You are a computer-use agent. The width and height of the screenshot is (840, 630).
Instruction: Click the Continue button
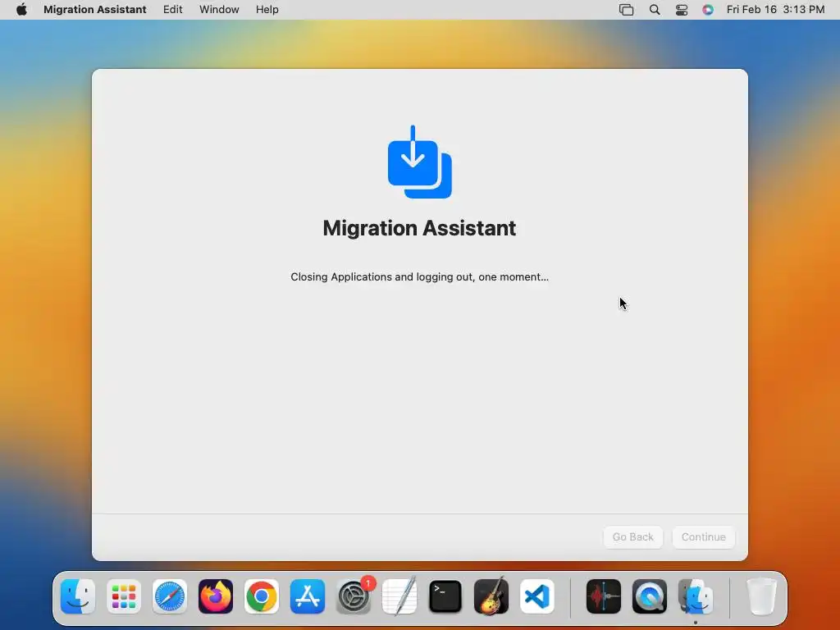[703, 536]
